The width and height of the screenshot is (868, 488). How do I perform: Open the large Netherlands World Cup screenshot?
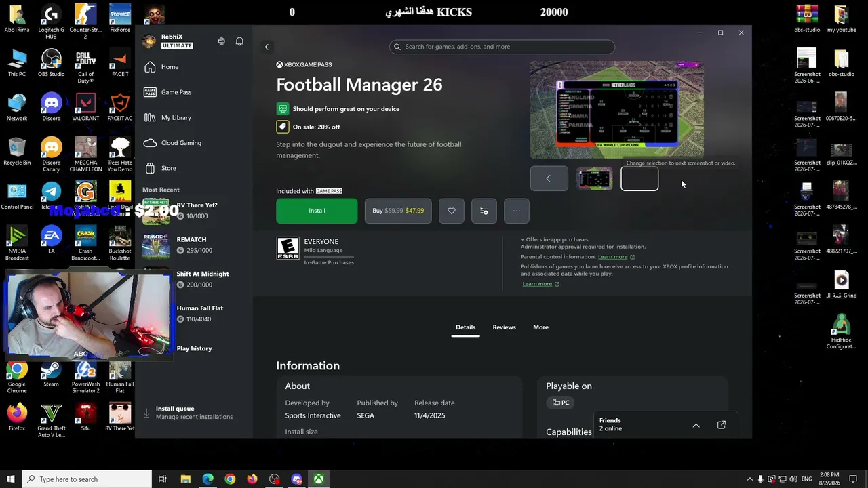(617, 110)
